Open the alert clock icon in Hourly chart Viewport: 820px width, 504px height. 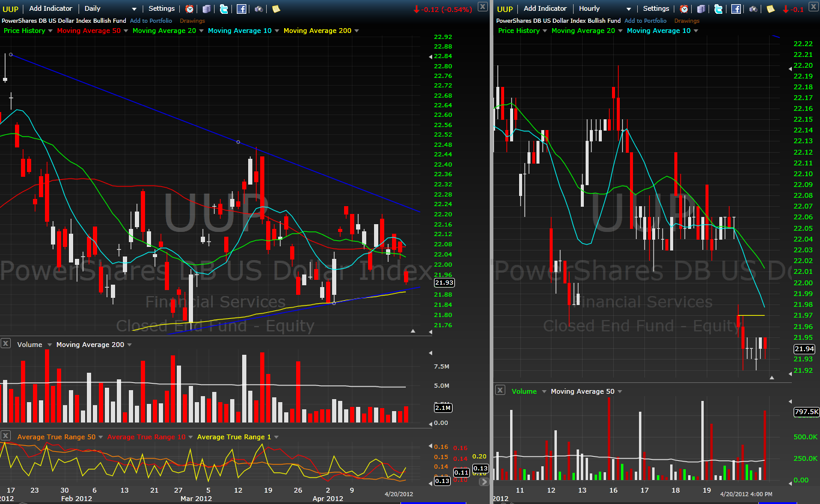tap(684, 9)
